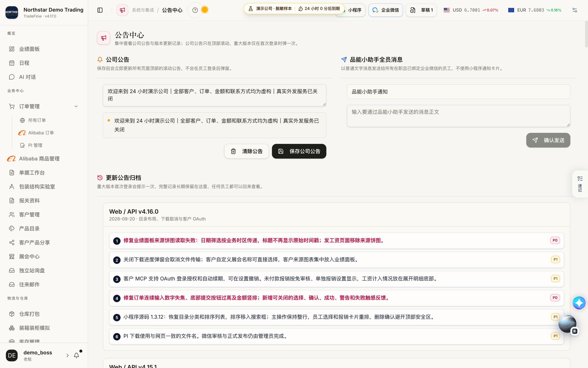Toggle the sidebar collapse icon

coord(100,10)
